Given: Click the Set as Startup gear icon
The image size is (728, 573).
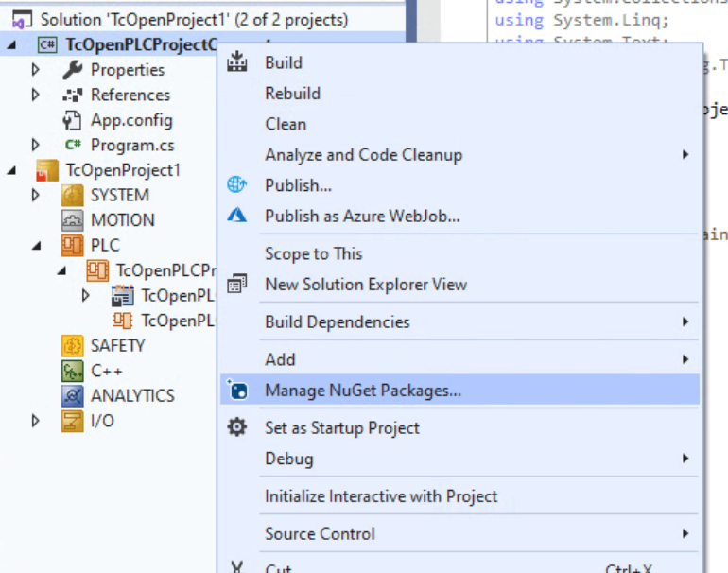Looking at the screenshot, I should click(x=236, y=427).
